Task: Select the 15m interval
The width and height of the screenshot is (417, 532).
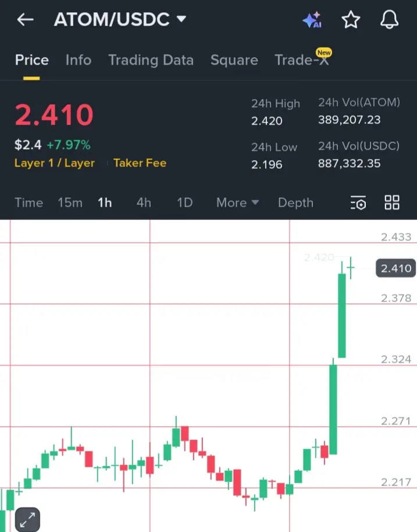Action: (70, 203)
